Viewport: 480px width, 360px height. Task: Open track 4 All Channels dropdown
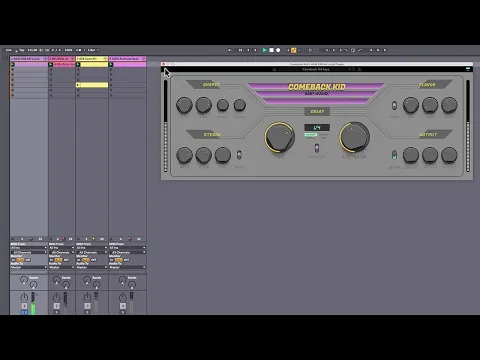coord(128,252)
